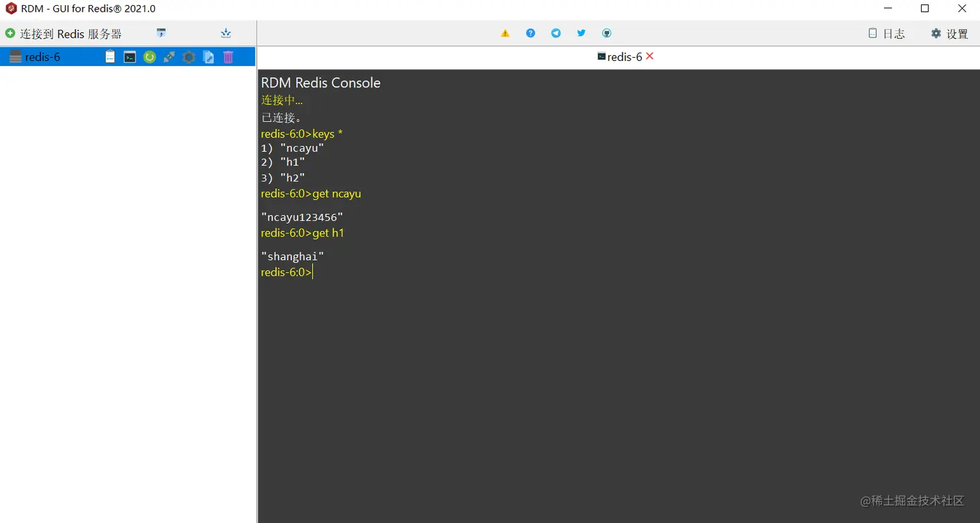Click the RDM Redis Console heading
This screenshot has width=980, height=523.
(321, 83)
